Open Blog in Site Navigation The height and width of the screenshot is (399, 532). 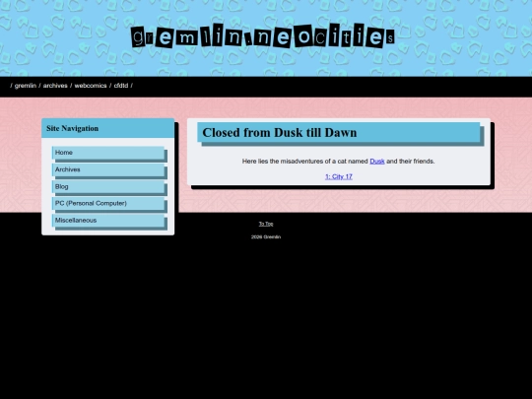click(108, 186)
